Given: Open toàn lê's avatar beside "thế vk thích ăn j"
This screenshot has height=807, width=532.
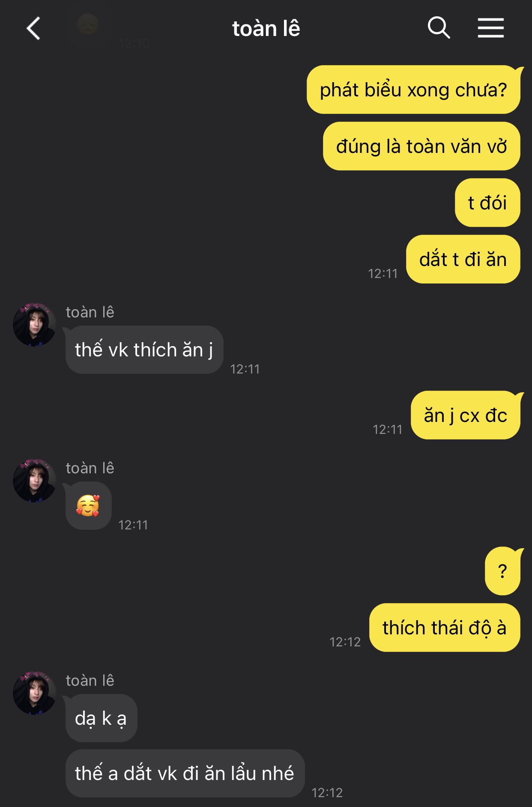Looking at the screenshot, I should pyautogui.click(x=35, y=324).
